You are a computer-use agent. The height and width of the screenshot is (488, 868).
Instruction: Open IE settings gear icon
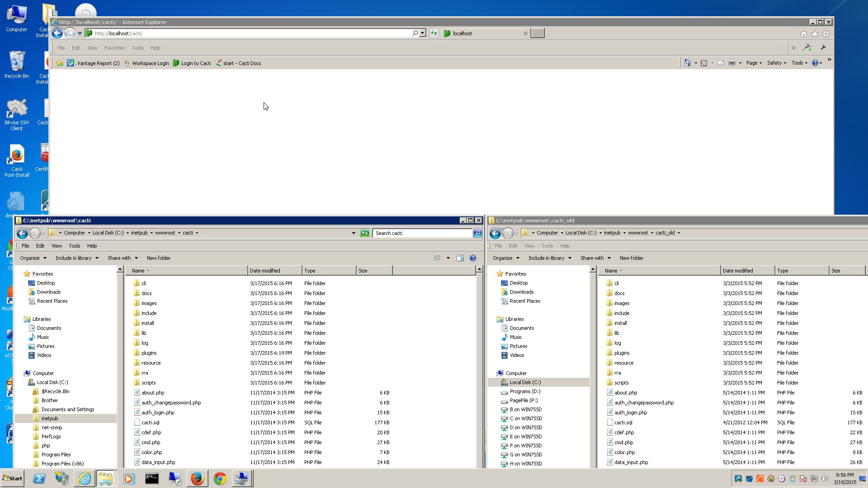click(x=826, y=34)
